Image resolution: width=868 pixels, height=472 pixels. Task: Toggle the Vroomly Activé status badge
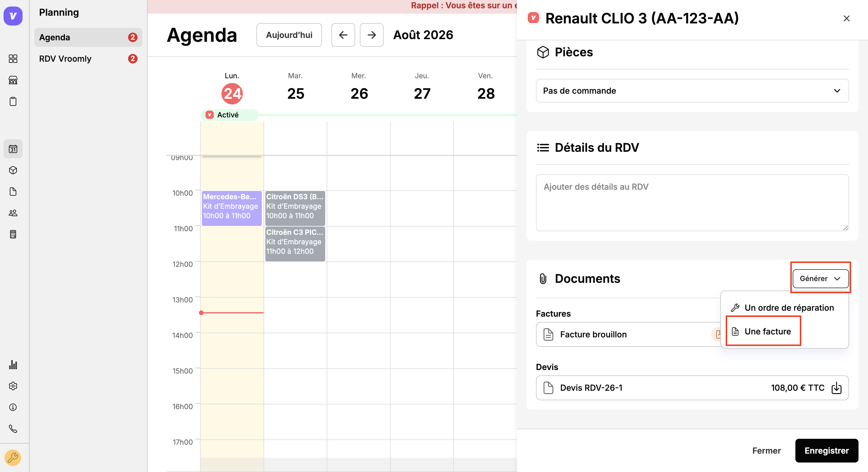pyautogui.click(x=229, y=115)
